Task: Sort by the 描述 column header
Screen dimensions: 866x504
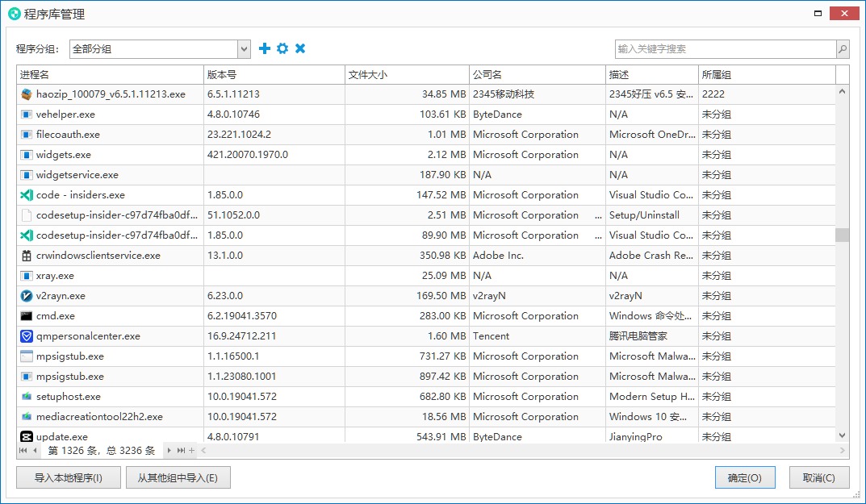Action: (x=651, y=74)
